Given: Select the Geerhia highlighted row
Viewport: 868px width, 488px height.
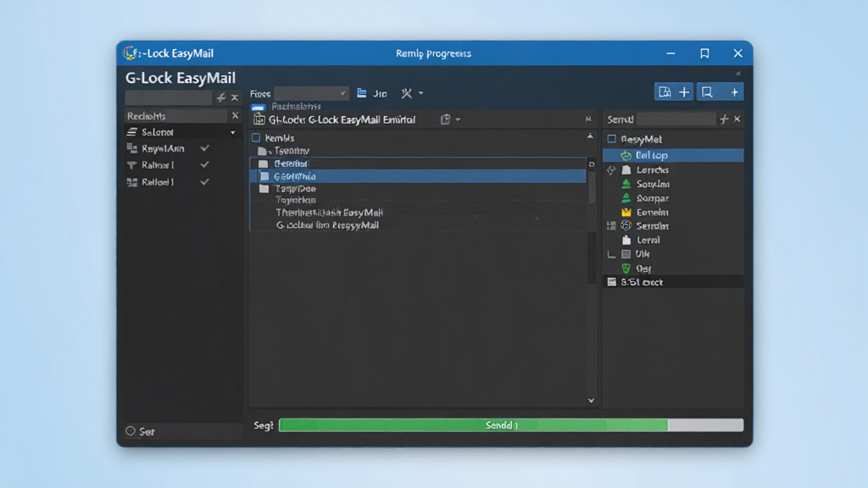Looking at the screenshot, I should click(418, 176).
